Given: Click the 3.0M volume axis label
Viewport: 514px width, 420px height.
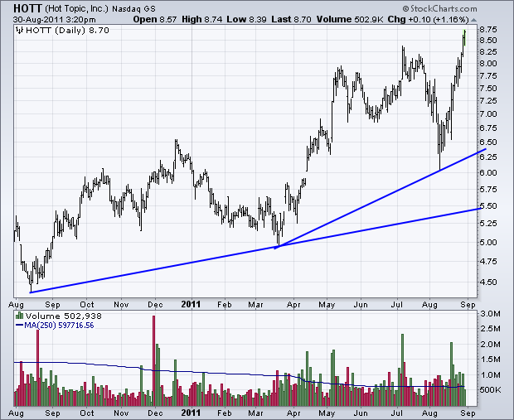Looking at the screenshot, I should point(490,314).
